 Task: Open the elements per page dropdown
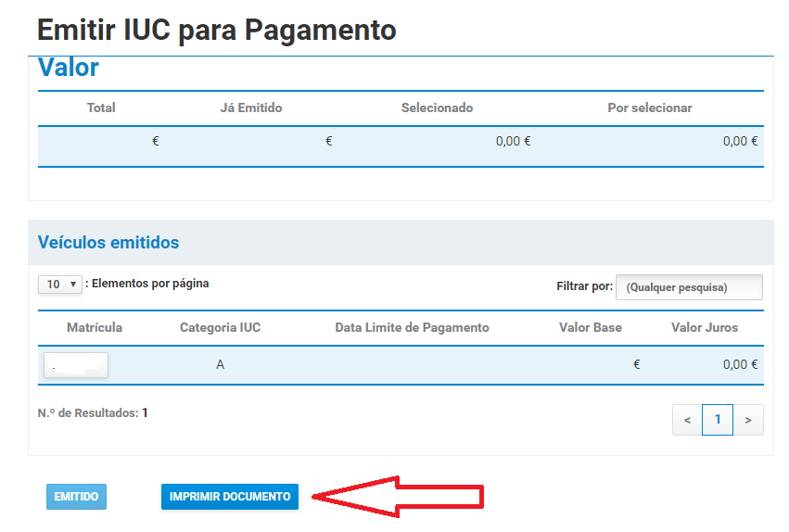(60, 285)
